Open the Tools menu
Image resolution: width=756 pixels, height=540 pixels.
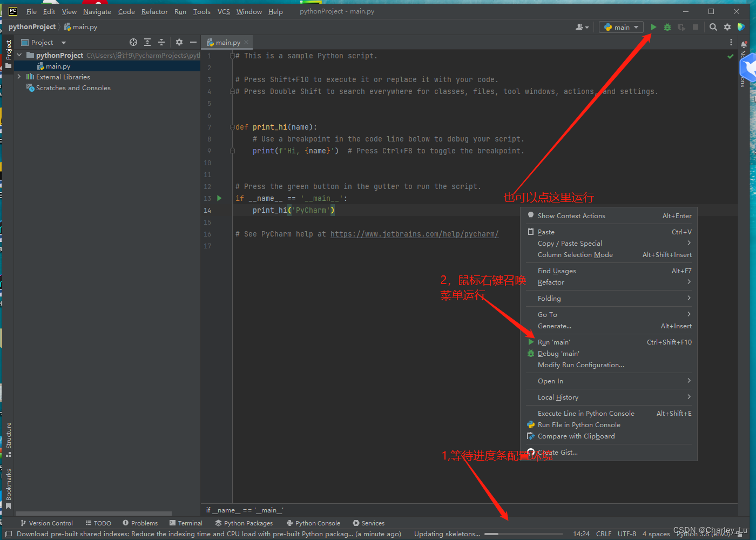pyautogui.click(x=202, y=11)
